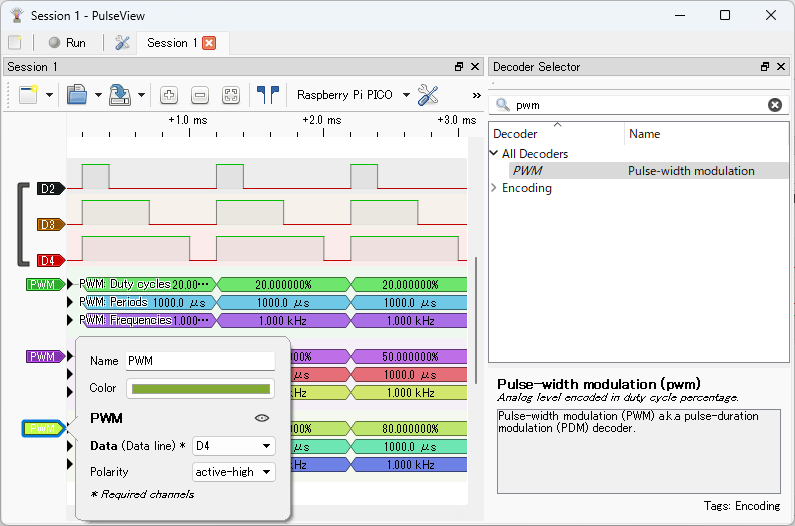
Task: Click the decoder Name text field
Action: pos(200,361)
